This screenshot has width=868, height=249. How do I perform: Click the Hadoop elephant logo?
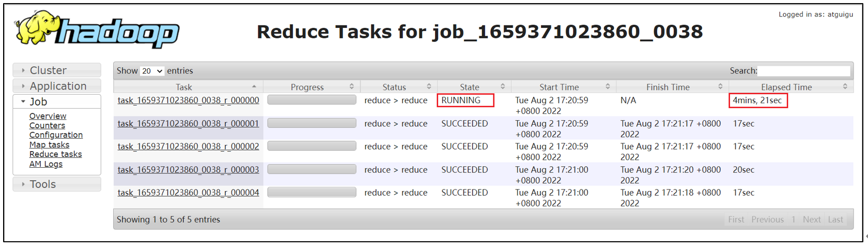click(97, 30)
